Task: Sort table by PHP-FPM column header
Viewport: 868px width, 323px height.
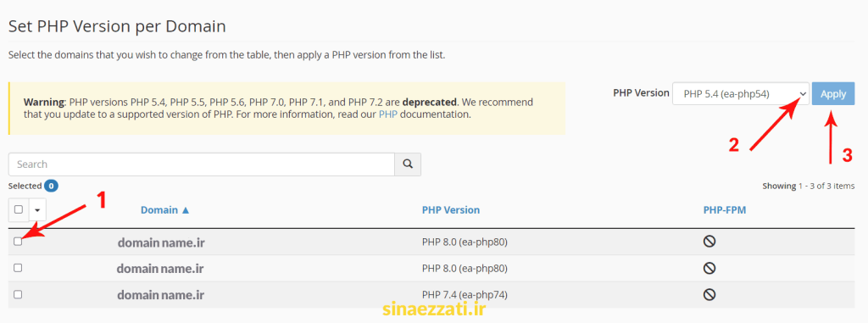Action: pos(725,210)
